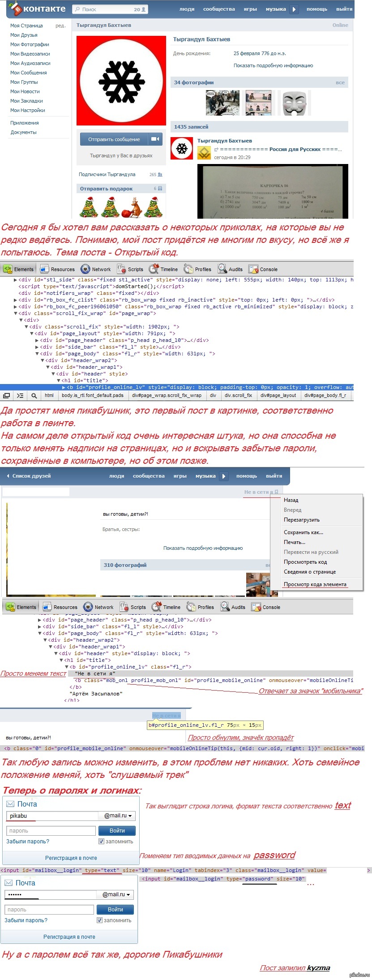Click the dock-to-window icon in DevTools bottom bar
This screenshot has width=372, height=980.
(6, 396)
